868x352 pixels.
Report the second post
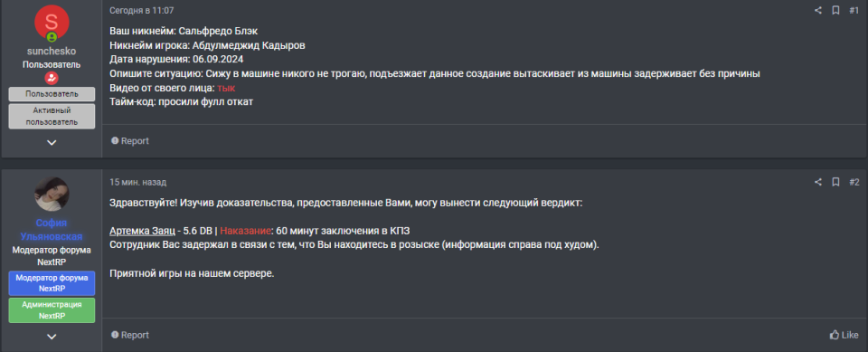tap(130, 335)
